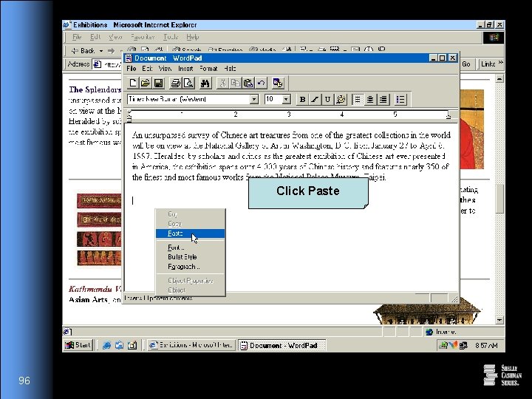Click the Internet Explorer address field
532x399 pixels.
click(108, 64)
